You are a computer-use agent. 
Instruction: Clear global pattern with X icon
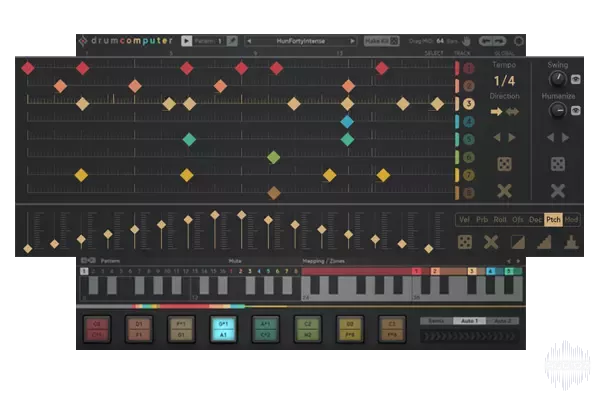[x=558, y=191]
